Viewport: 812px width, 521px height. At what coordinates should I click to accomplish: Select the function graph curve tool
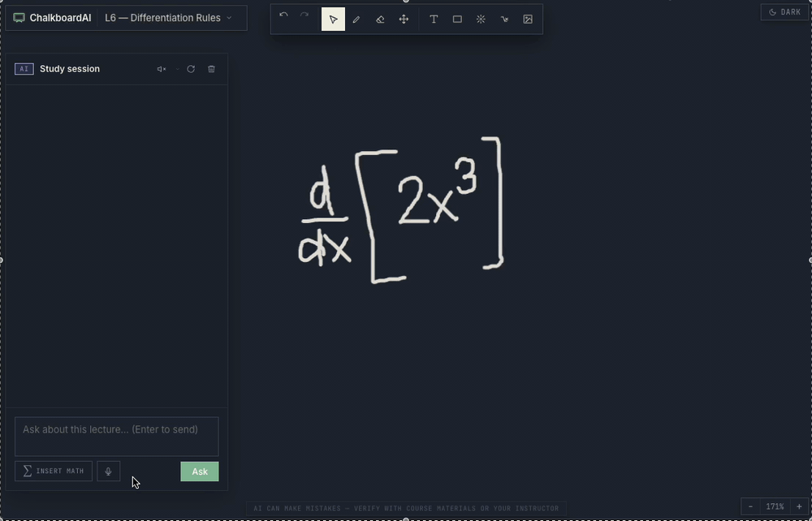(x=504, y=19)
